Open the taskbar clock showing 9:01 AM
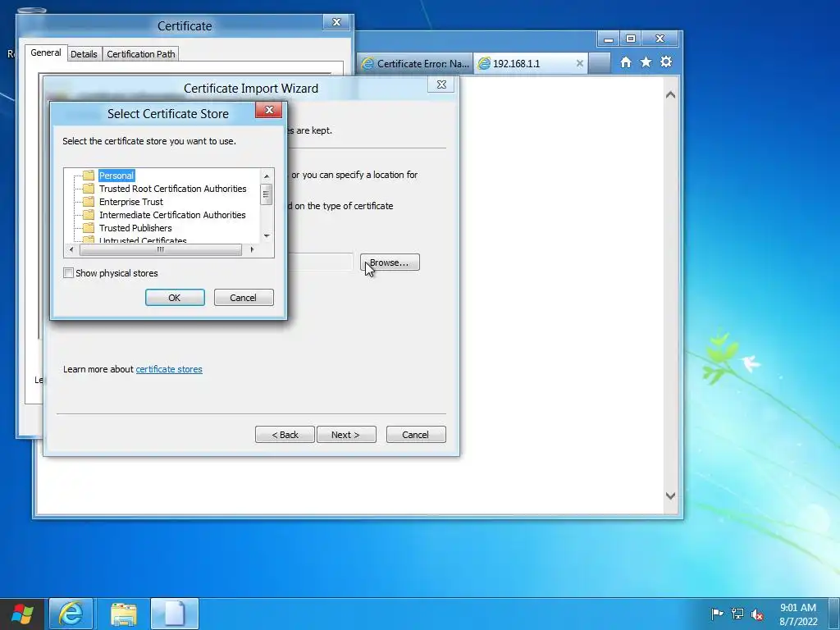 pos(798,614)
